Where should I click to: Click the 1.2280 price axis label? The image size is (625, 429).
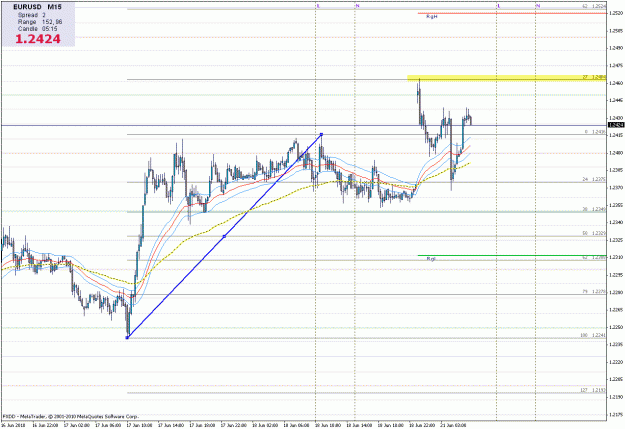[616, 292]
